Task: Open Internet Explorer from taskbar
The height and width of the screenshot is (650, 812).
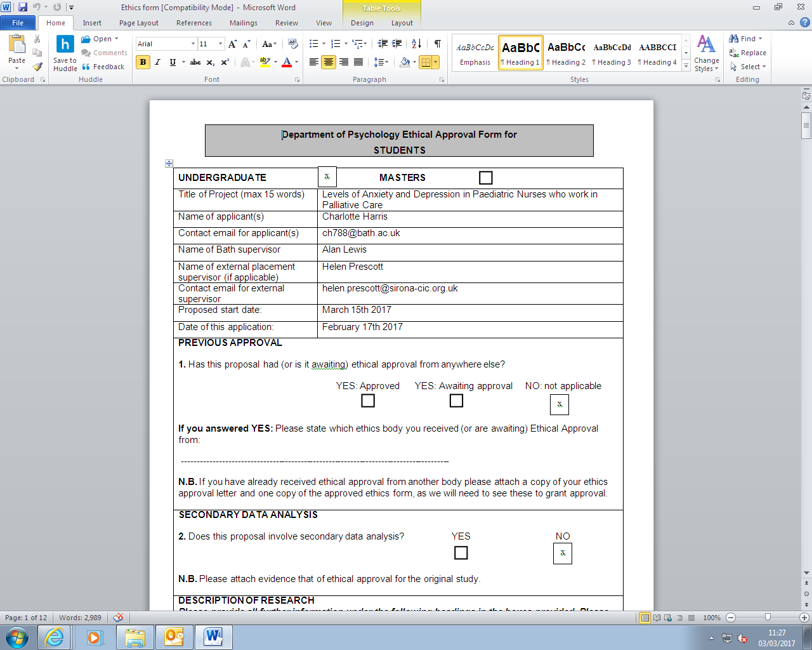Action: pos(55,637)
